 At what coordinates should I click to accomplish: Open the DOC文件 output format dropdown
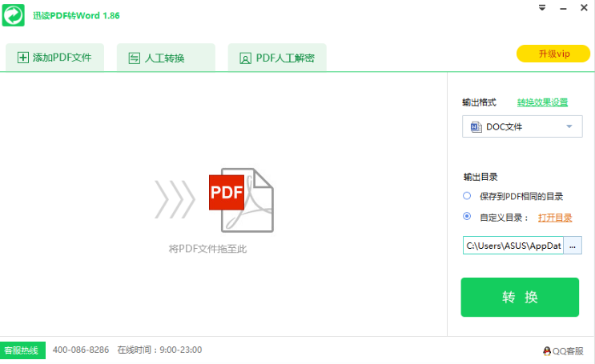click(x=522, y=126)
